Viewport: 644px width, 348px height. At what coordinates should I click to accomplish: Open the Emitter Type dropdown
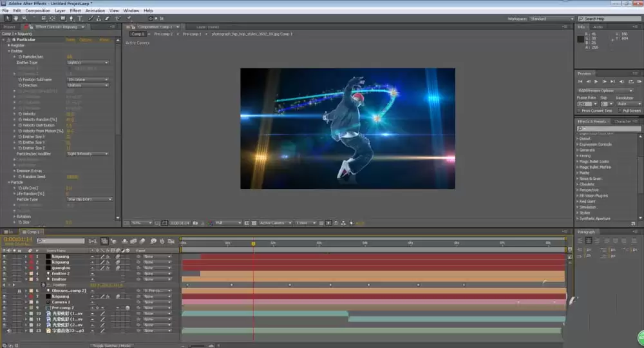click(x=88, y=63)
